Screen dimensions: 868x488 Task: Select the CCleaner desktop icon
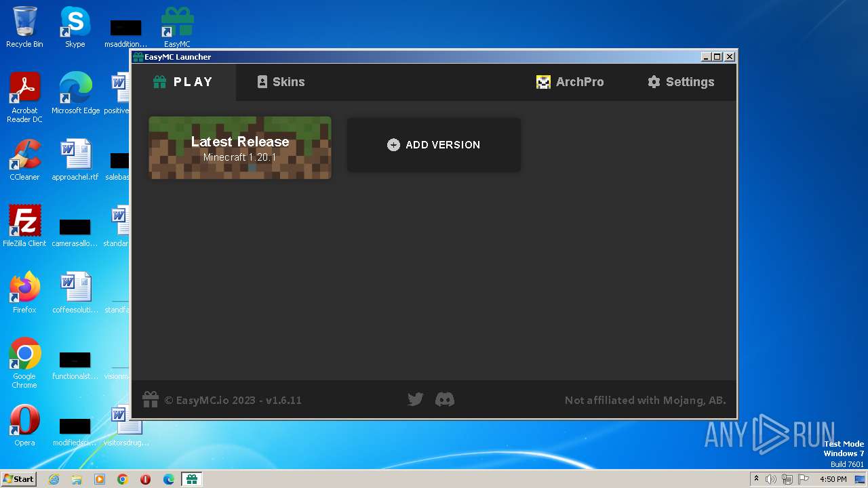pos(24,161)
